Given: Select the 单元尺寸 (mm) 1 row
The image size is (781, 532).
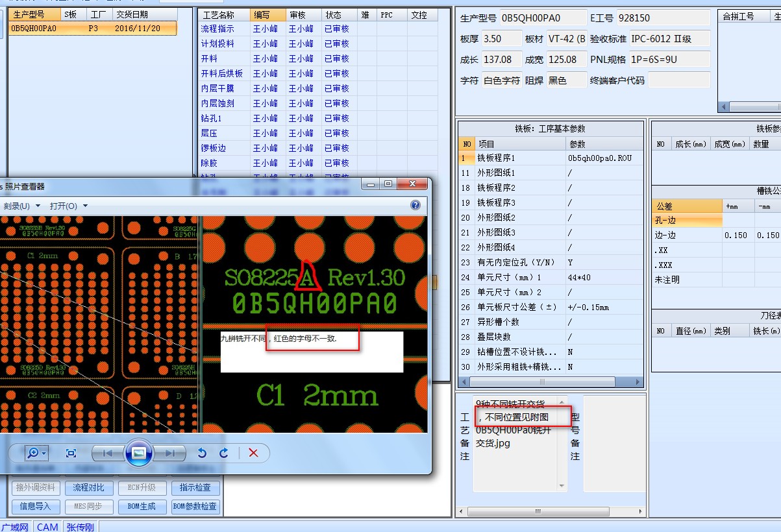Looking at the screenshot, I should click(551, 277).
